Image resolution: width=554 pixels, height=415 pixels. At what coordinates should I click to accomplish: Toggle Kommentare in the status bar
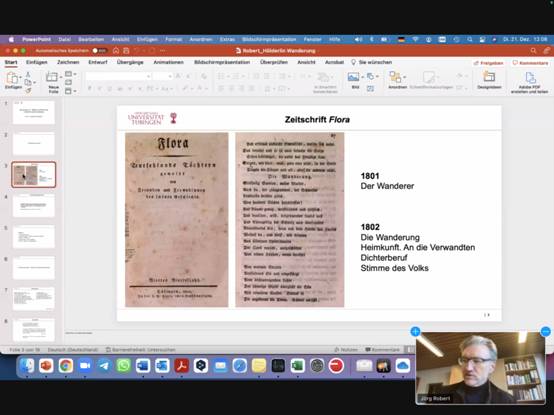click(x=382, y=350)
